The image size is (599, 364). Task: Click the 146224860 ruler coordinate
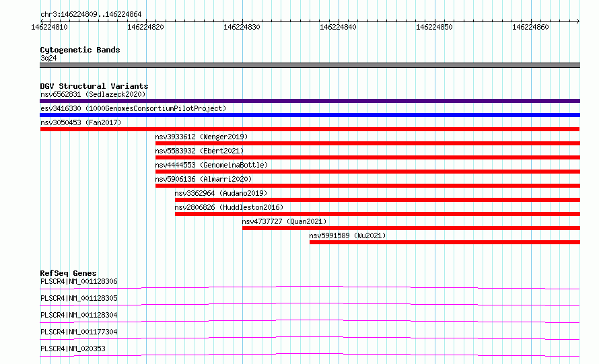coord(530,27)
